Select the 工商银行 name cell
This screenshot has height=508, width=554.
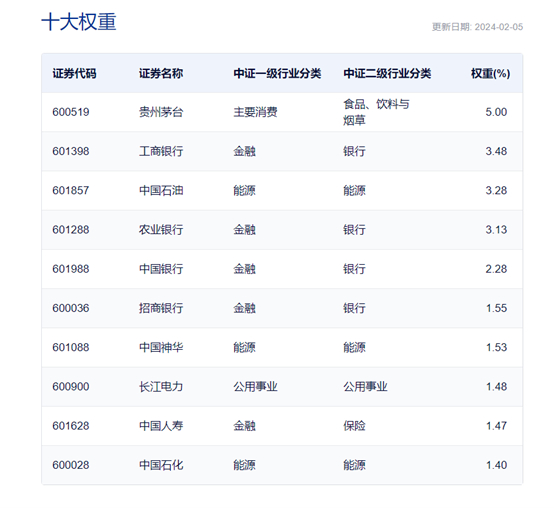tap(161, 152)
